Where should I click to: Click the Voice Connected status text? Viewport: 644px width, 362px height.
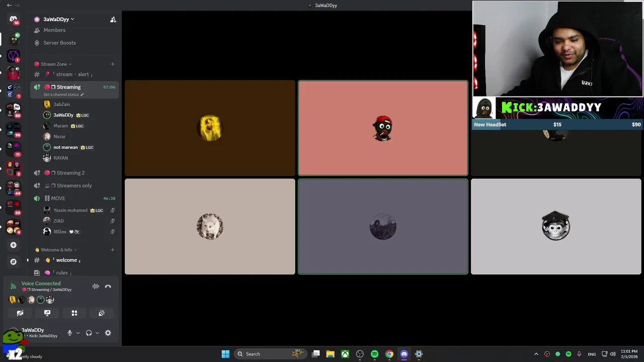coord(41,284)
